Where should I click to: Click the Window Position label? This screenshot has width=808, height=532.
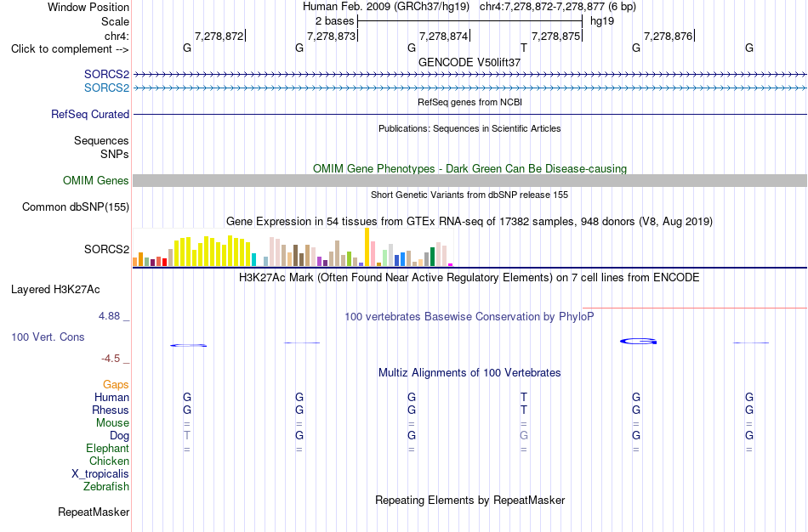click(x=88, y=7)
